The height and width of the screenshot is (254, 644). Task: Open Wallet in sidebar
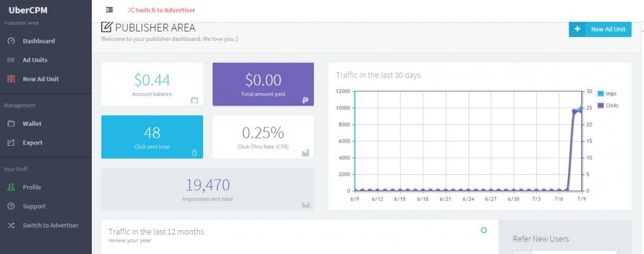click(x=32, y=123)
